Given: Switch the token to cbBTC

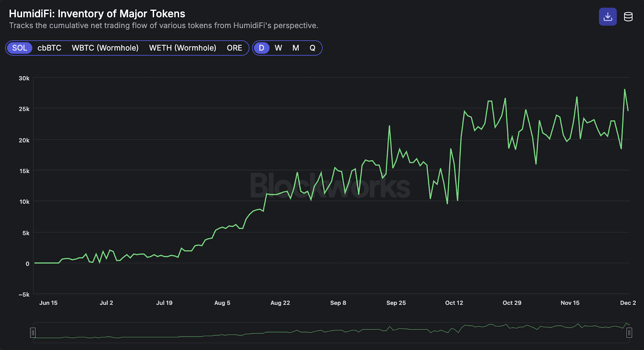Looking at the screenshot, I should tap(50, 48).
